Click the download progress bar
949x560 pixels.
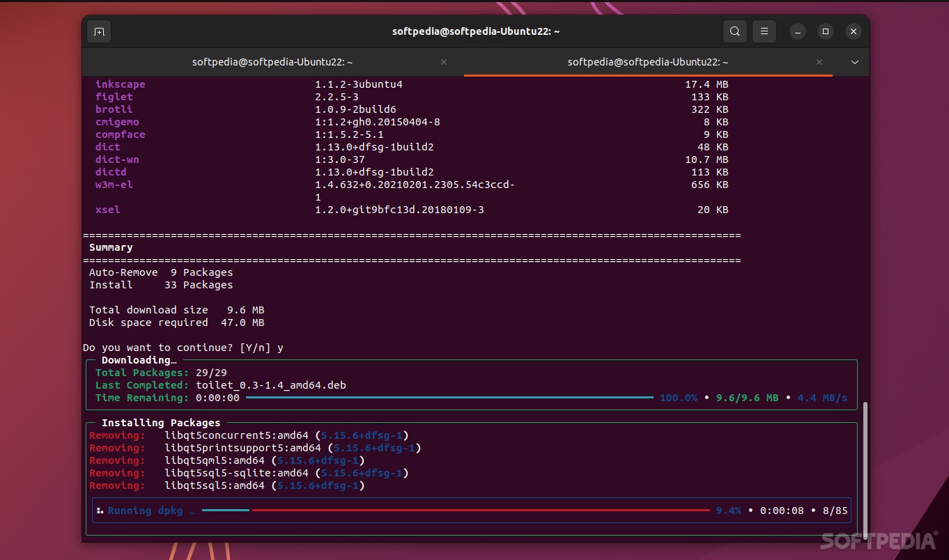[451, 398]
